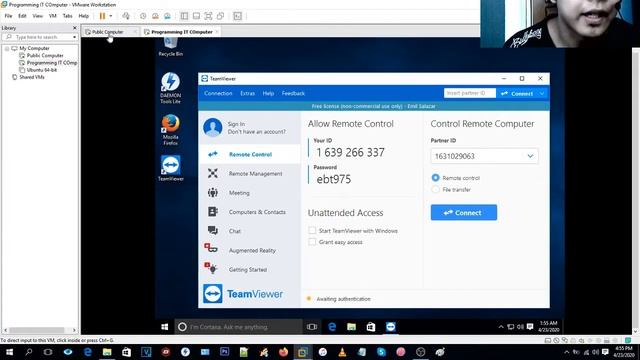Open TeamViewer Feedback menu
This screenshot has height=360, width=640.
pyautogui.click(x=293, y=93)
